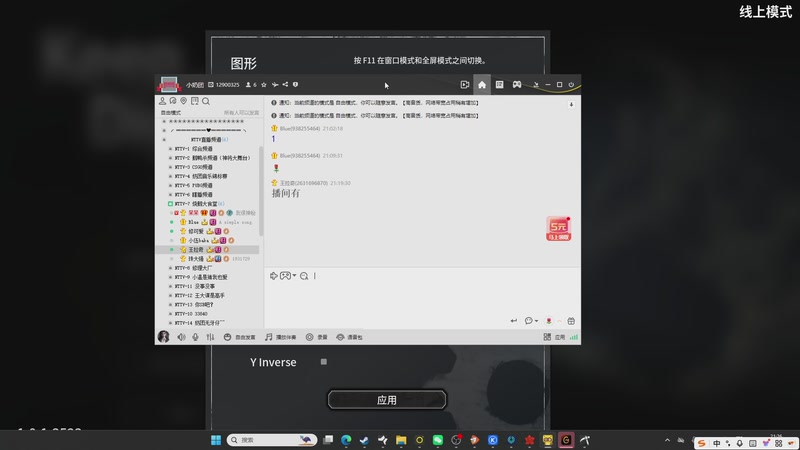Image resolution: width=800 pixels, height=450 pixels.
Task: Open the audio mixer sliders icon
Action: pos(210,337)
